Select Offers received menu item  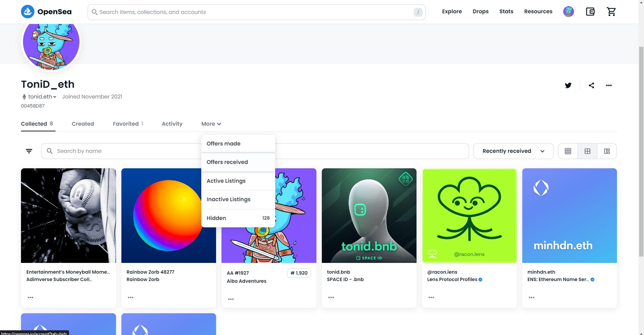click(227, 162)
